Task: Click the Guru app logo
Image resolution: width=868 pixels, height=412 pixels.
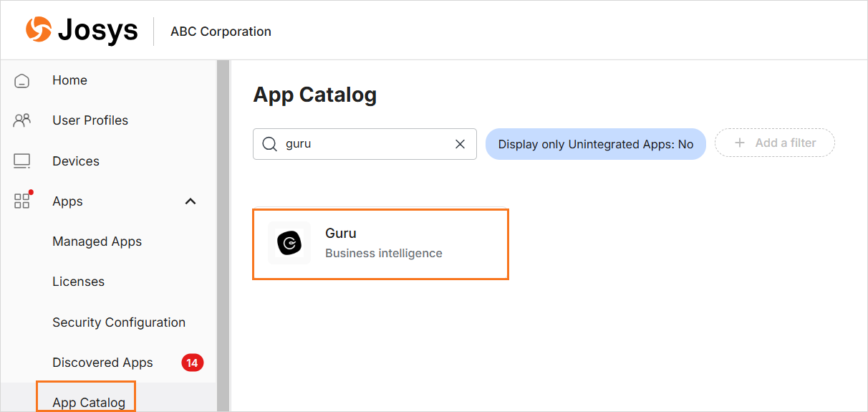Action: point(289,243)
